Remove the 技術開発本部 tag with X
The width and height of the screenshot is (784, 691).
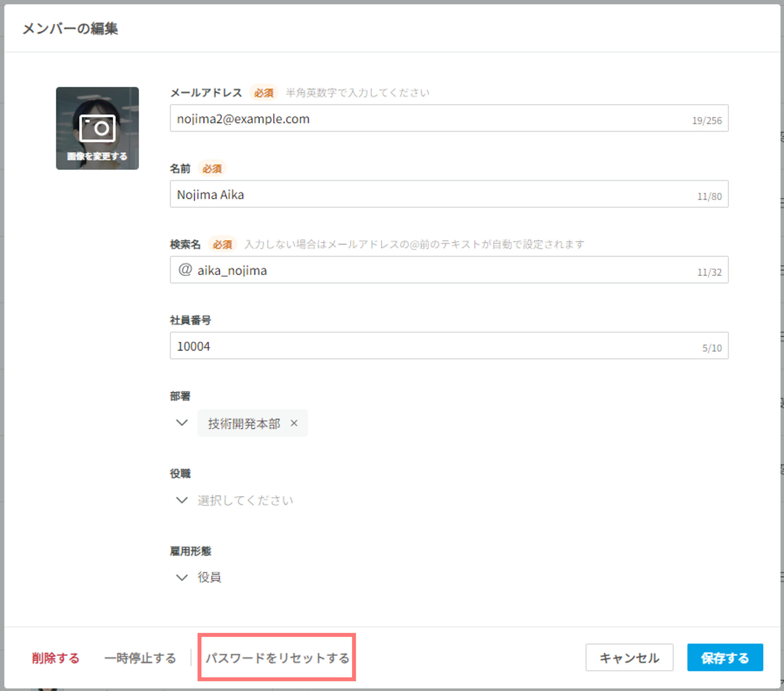coord(294,423)
